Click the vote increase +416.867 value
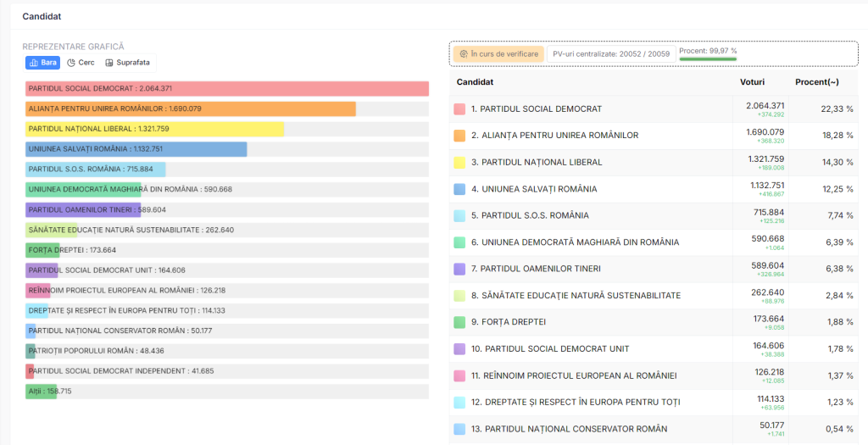The height and width of the screenshot is (445, 868). coord(771,194)
